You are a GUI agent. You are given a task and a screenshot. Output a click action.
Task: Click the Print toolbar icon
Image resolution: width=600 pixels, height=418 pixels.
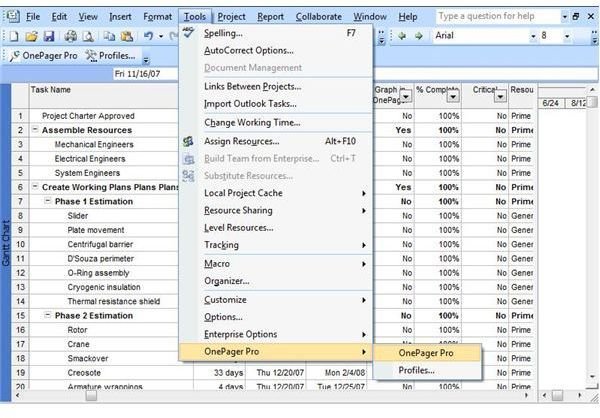pyautogui.click(x=70, y=36)
